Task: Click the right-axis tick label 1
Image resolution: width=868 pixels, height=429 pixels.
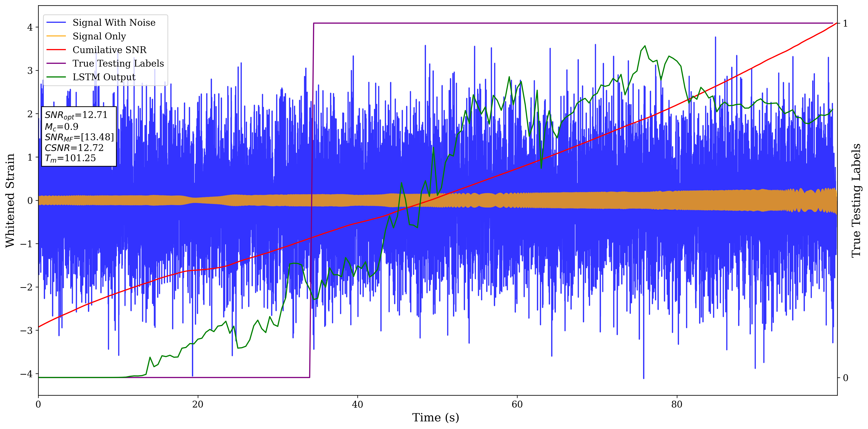Action: [845, 23]
